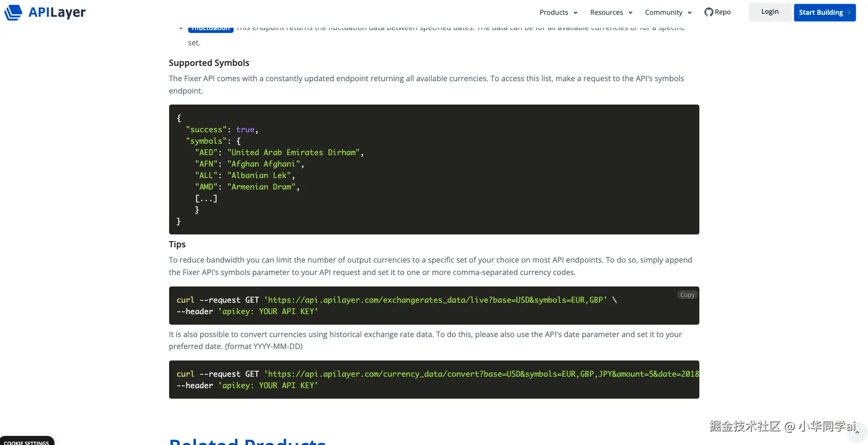Click the currency_data/convert URL in code
The image size is (868, 445).
(x=482, y=374)
